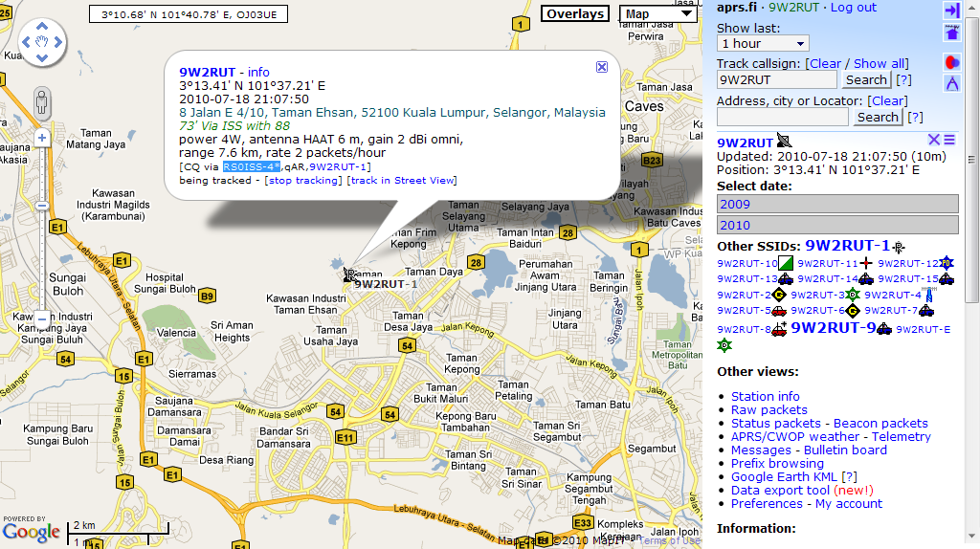Image resolution: width=980 pixels, height=549 pixels.
Task: Open Prefix browsing
Action: [x=777, y=464]
